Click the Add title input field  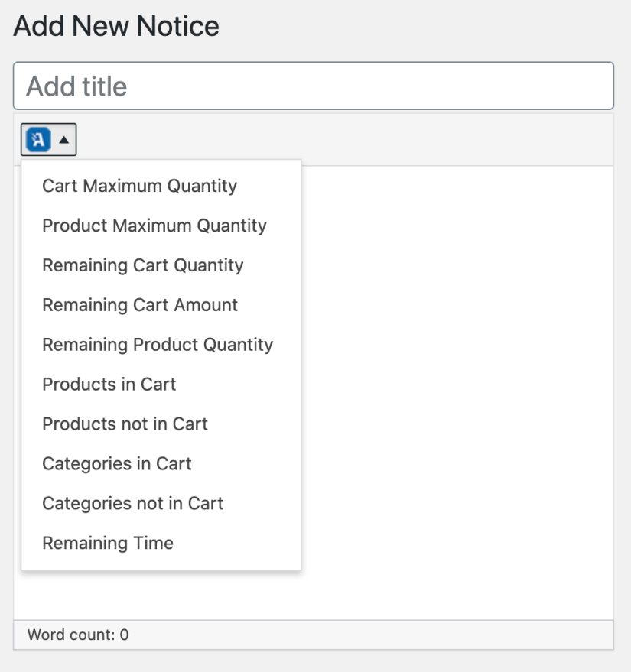[314, 86]
